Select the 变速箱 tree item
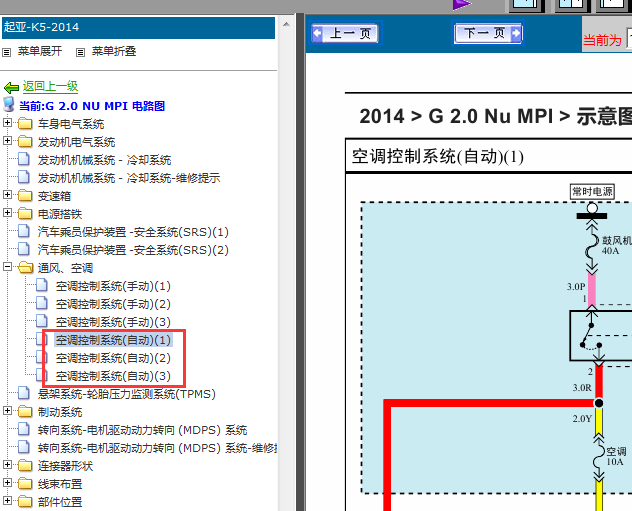The width and height of the screenshot is (632, 511). [x=54, y=196]
